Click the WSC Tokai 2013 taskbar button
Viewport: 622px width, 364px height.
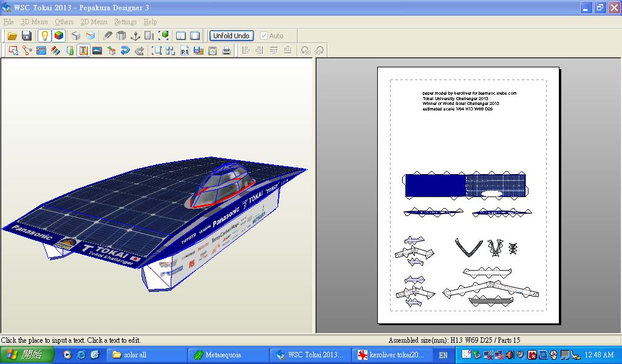[310, 355]
